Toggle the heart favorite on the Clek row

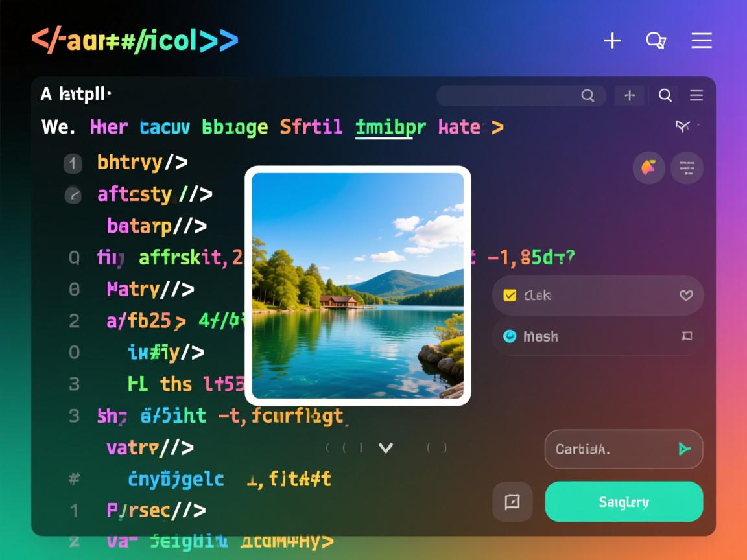[x=686, y=295]
